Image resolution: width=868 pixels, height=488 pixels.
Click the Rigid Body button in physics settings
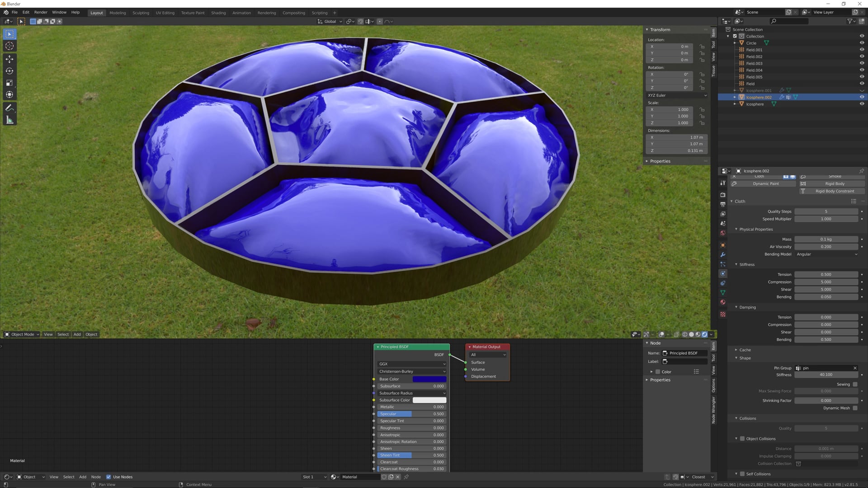tap(835, 183)
